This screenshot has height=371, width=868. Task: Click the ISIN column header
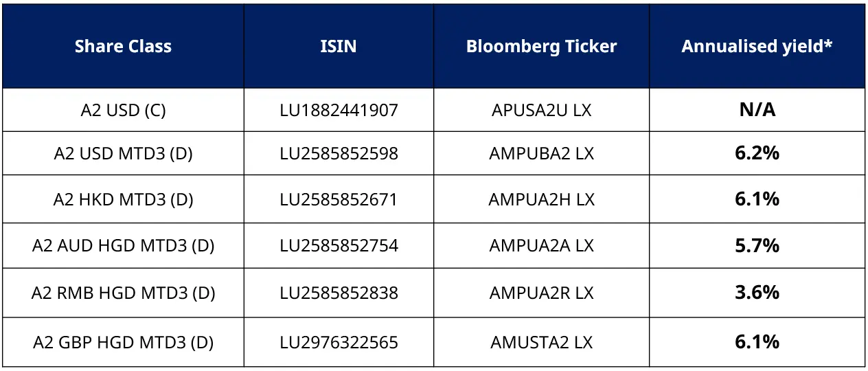point(339,47)
